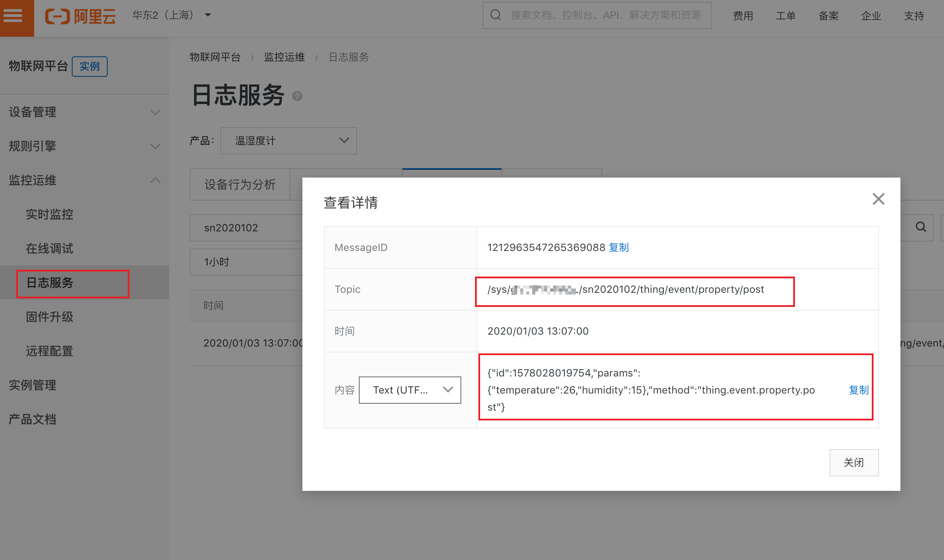This screenshot has height=560, width=944.
Task: Open the 华东2（上海）region selector
Action: (172, 15)
